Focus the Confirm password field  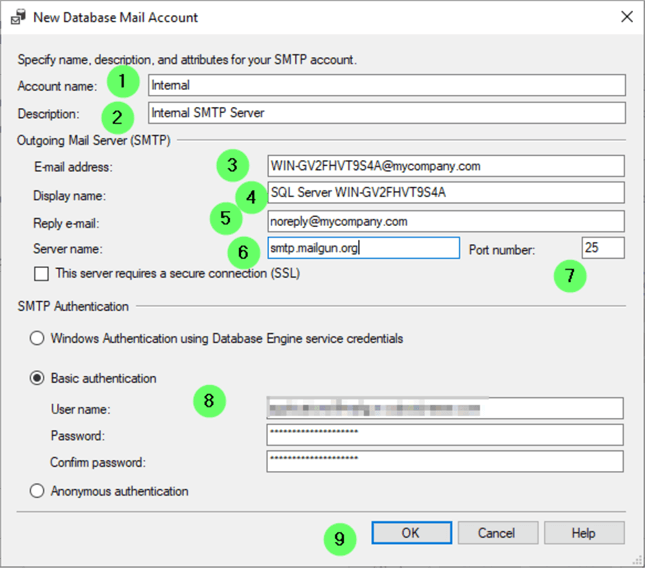click(x=445, y=461)
